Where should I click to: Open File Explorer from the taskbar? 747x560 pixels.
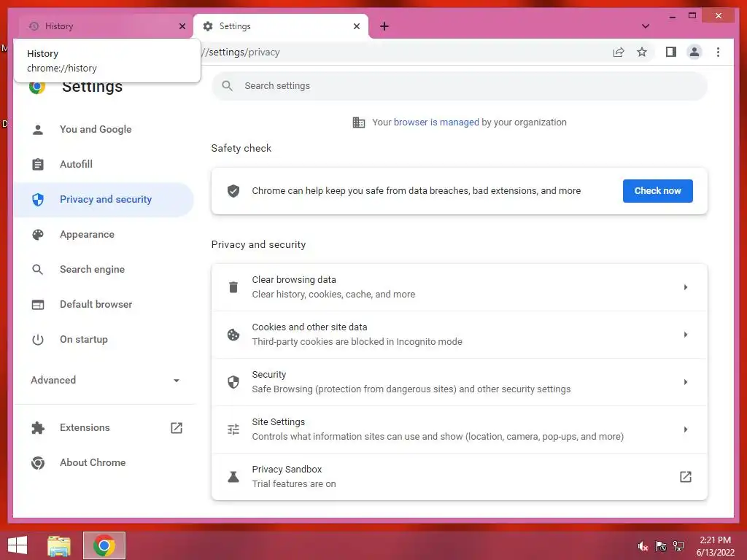[59, 545]
